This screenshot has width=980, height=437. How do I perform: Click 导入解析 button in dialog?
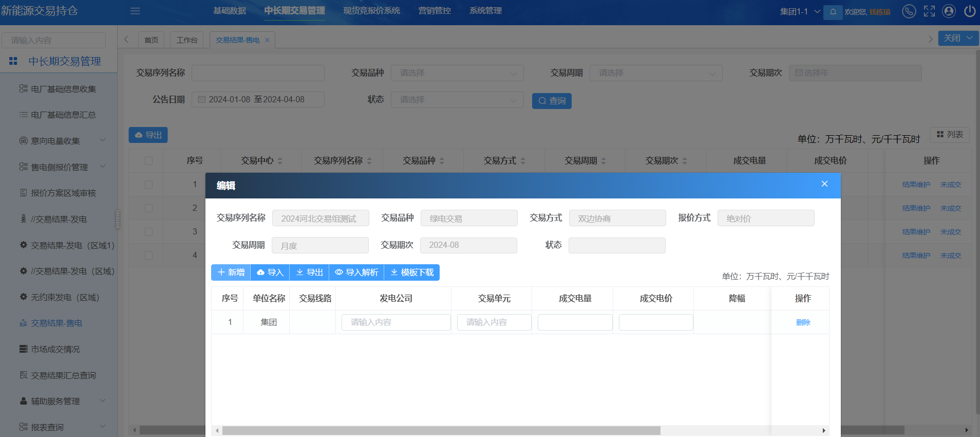pyautogui.click(x=356, y=272)
